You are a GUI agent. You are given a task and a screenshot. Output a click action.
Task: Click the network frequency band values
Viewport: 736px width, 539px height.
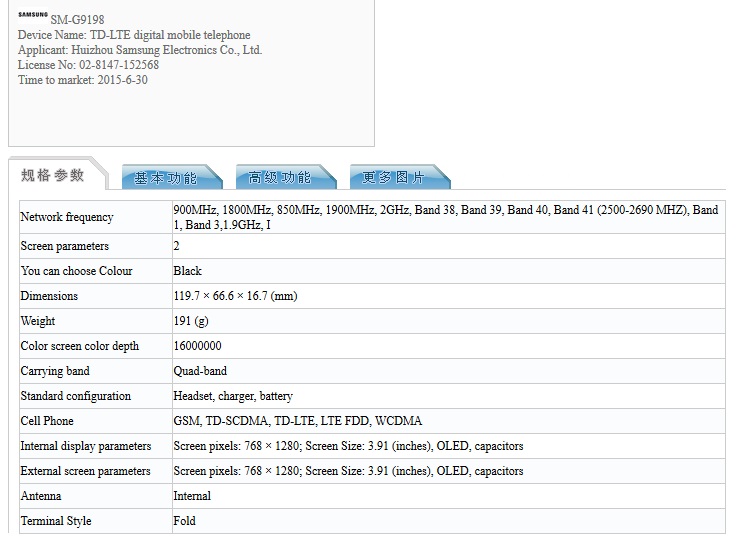click(445, 217)
